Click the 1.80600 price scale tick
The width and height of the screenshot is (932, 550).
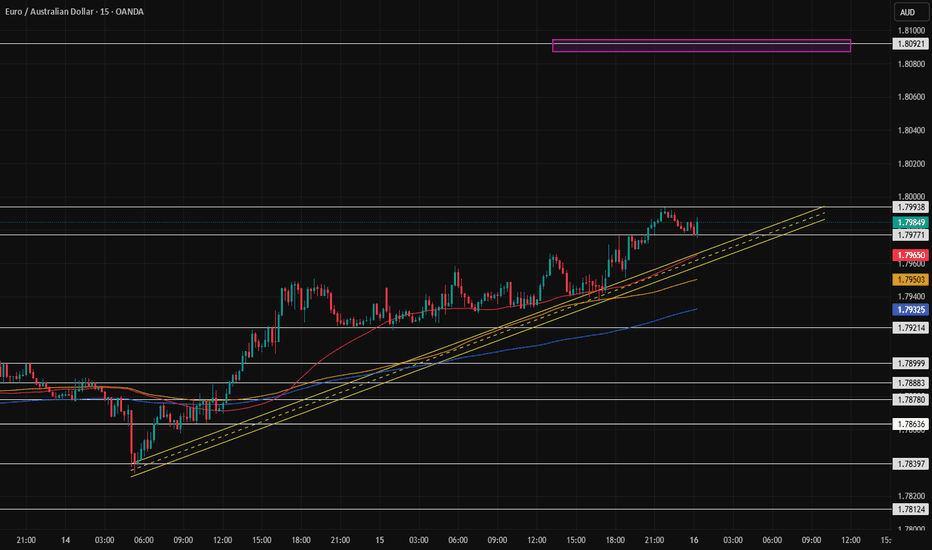tap(911, 97)
